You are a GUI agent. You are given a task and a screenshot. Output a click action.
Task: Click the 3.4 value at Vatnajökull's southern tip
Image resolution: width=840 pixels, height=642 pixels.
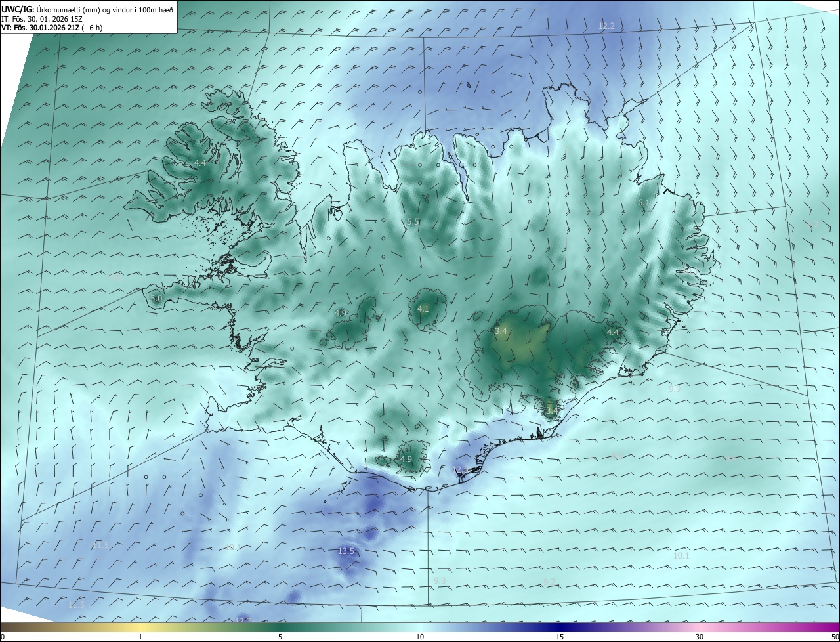click(552, 410)
